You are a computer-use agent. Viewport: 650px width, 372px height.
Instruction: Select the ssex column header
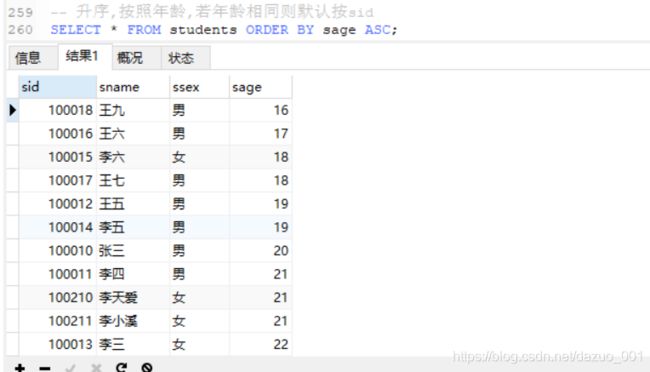[199, 87]
